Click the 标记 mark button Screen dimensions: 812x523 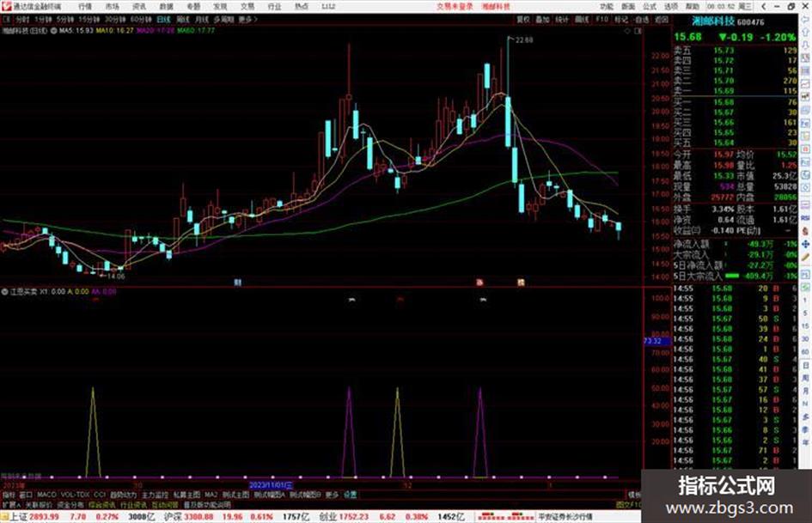click(x=621, y=19)
